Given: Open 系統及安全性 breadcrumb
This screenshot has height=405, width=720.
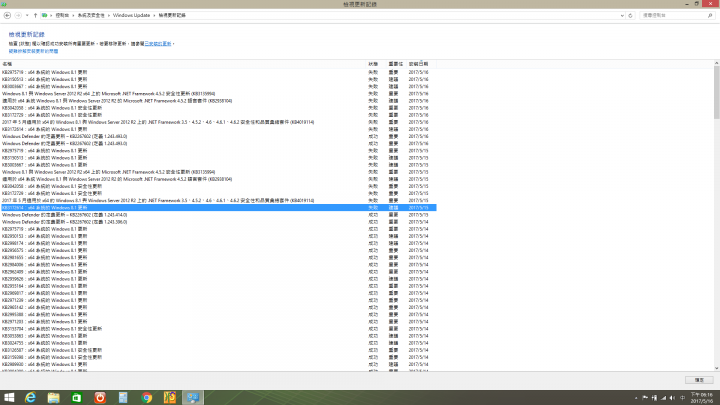Looking at the screenshot, I should (91, 15).
